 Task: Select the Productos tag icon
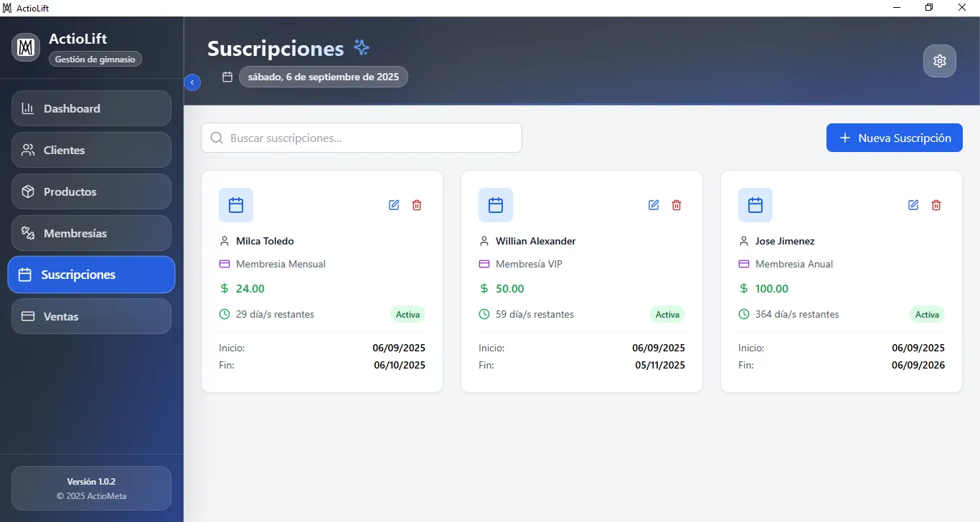coord(29,191)
